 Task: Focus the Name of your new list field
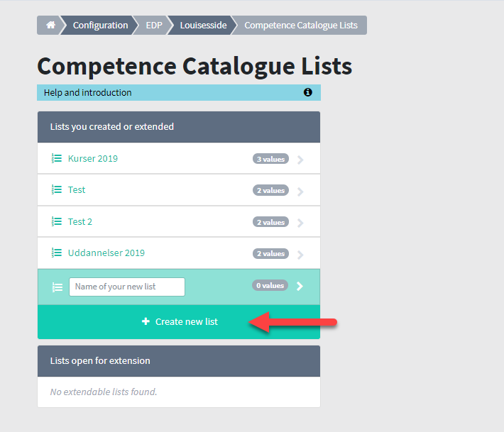(127, 287)
